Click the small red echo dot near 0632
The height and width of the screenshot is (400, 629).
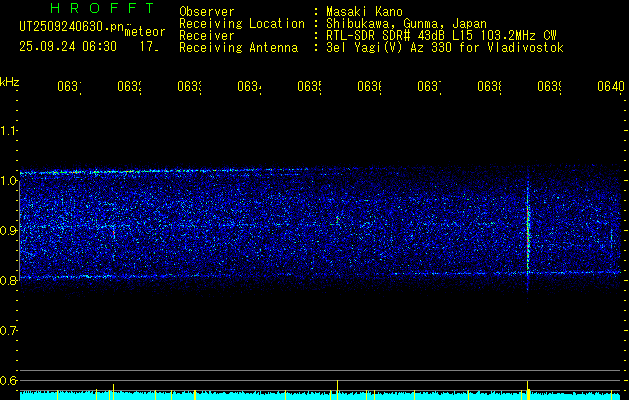point(114,232)
